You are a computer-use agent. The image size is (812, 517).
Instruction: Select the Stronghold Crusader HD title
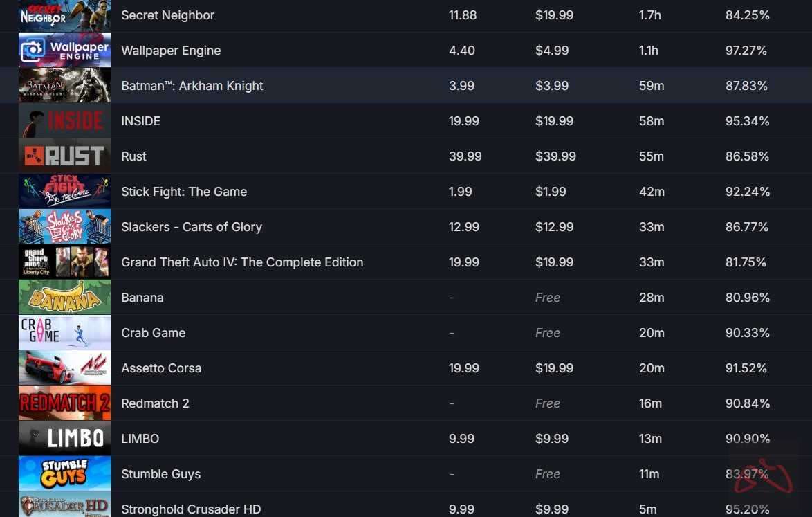[x=191, y=509]
